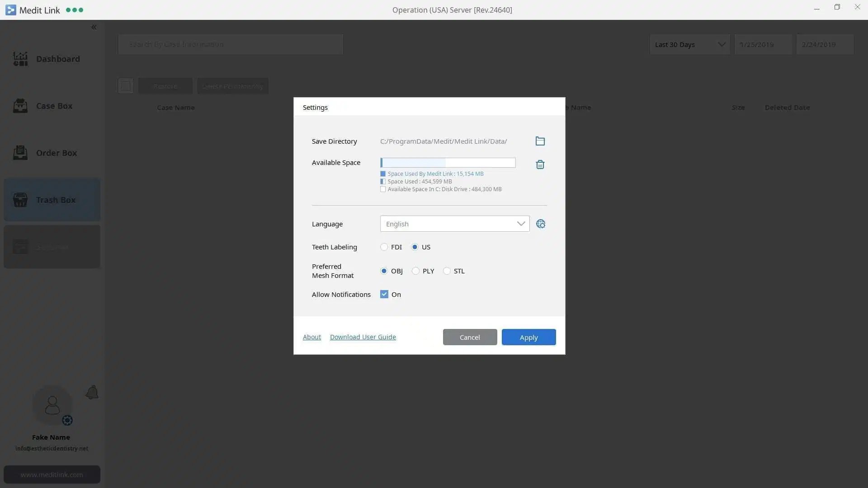Click the save directory path text

click(x=443, y=141)
